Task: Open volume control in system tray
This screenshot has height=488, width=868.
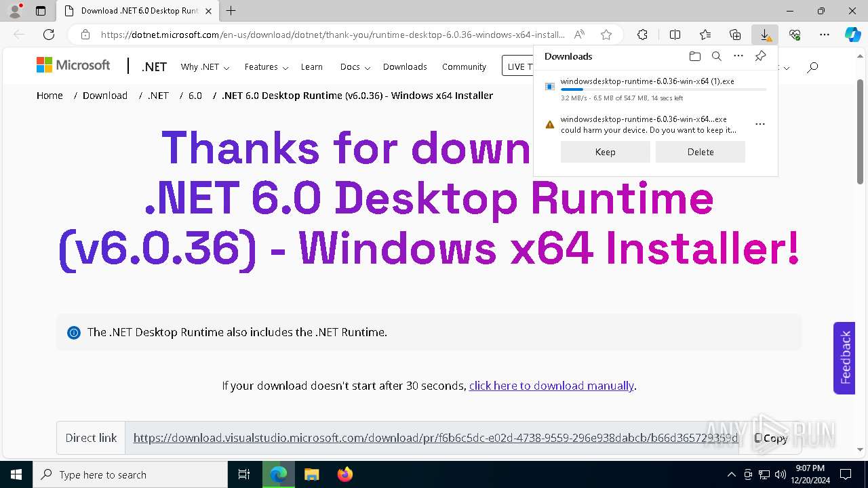Action: [x=780, y=474]
